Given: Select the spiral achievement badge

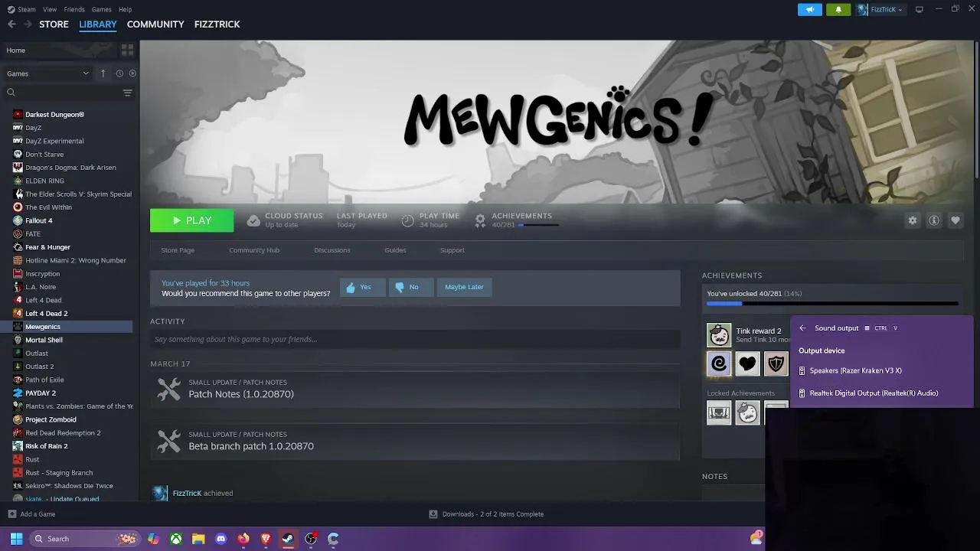Looking at the screenshot, I should coord(719,364).
